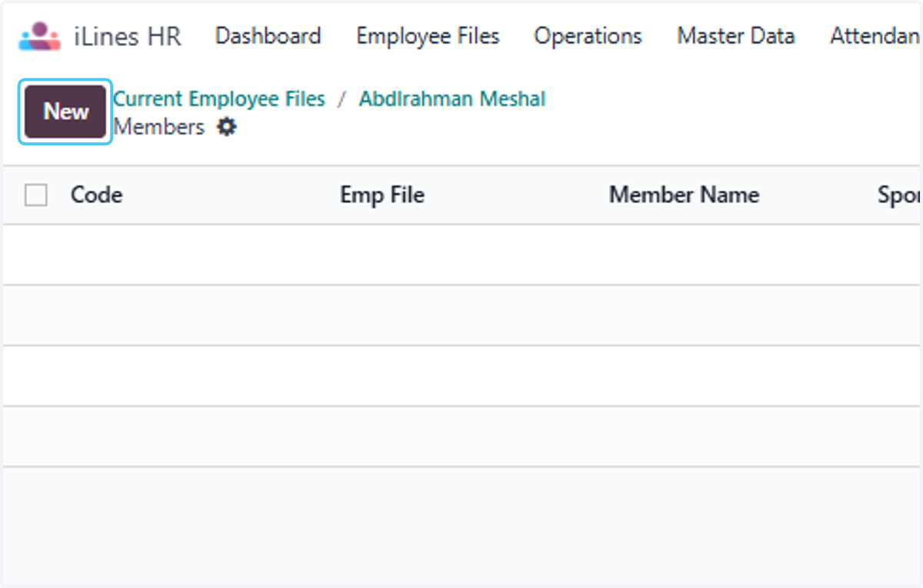
Task: Sort by the Member Name column header
Action: pyautogui.click(x=684, y=195)
